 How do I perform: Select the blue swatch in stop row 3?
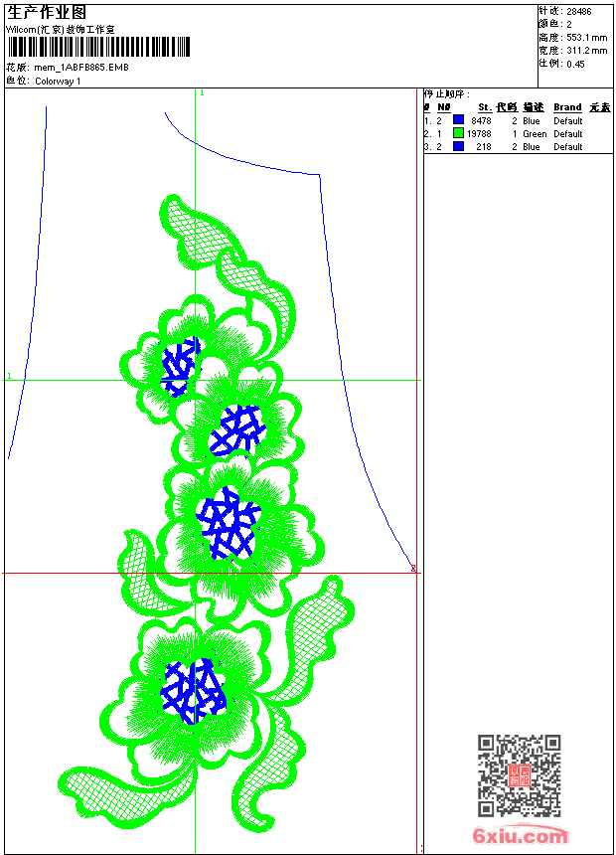[x=458, y=146]
